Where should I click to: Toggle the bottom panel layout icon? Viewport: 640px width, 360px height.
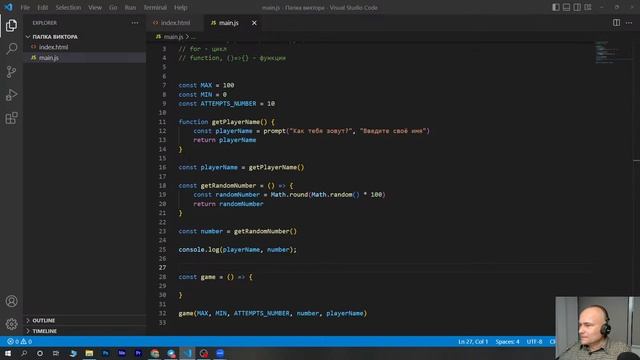tap(567, 7)
